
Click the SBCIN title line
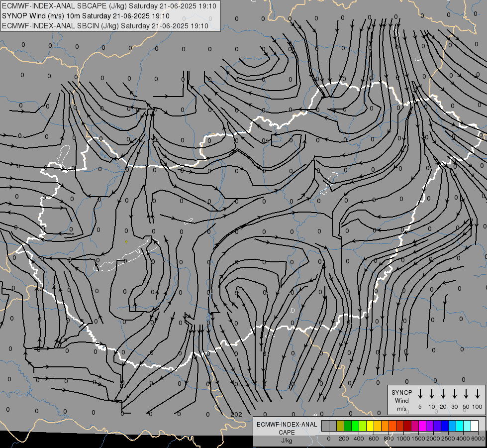105,26
